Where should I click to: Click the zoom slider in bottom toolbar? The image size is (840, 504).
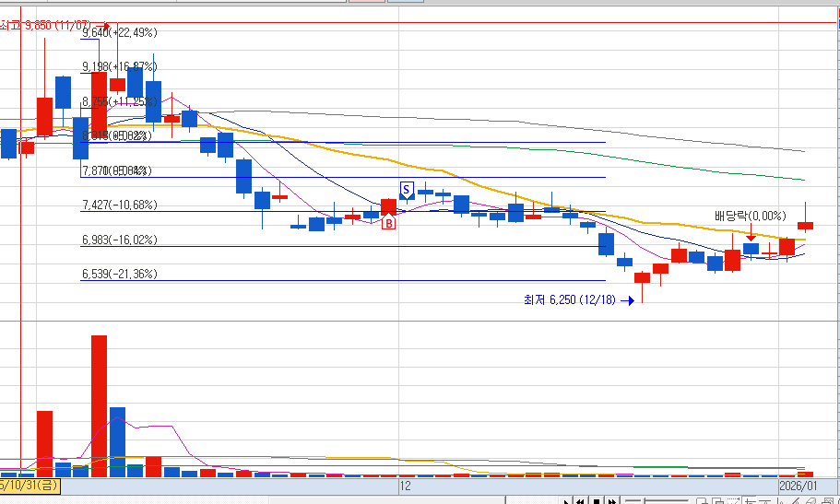657,501
